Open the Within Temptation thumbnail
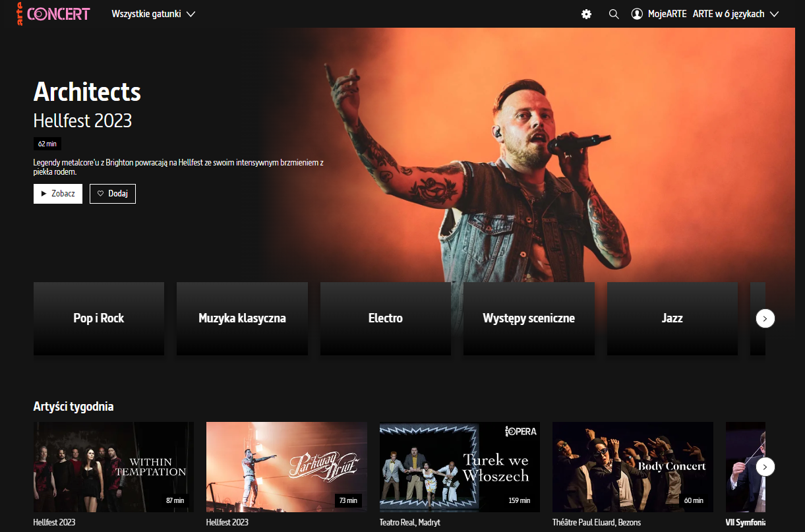The width and height of the screenshot is (805, 532). (x=114, y=467)
